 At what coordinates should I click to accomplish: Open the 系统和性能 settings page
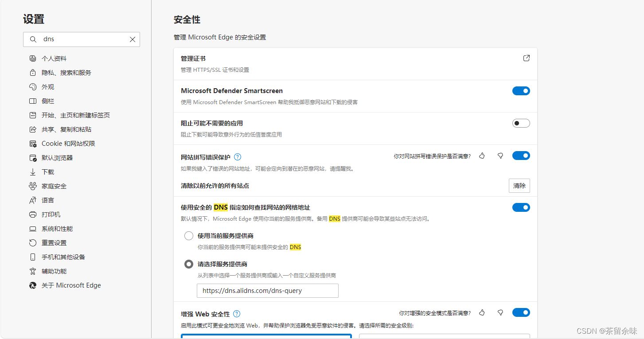tap(57, 229)
